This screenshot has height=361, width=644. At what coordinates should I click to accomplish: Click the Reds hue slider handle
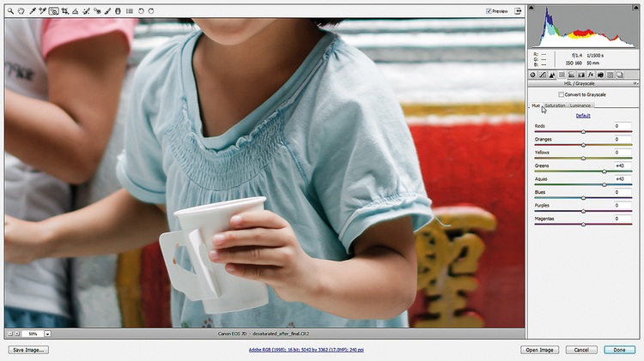(583, 132)
